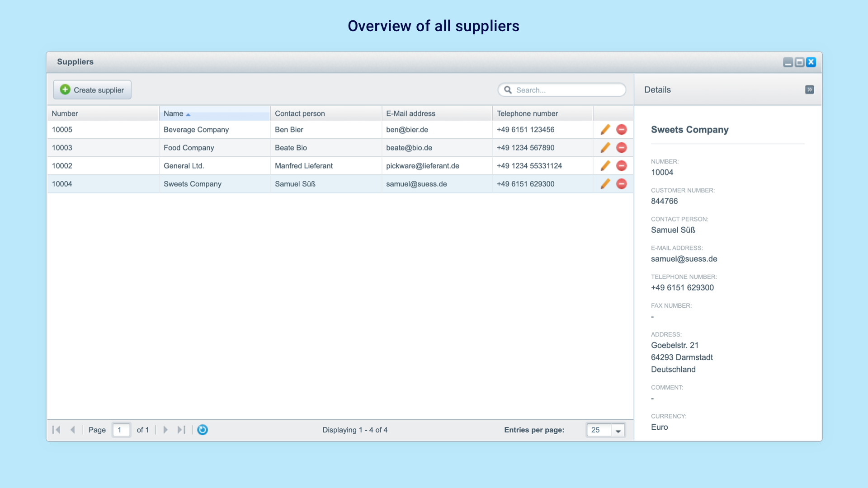Close the Suppliers window
Image resolution: width=868 pixels, height=488 pixels.
pos(811,62)
